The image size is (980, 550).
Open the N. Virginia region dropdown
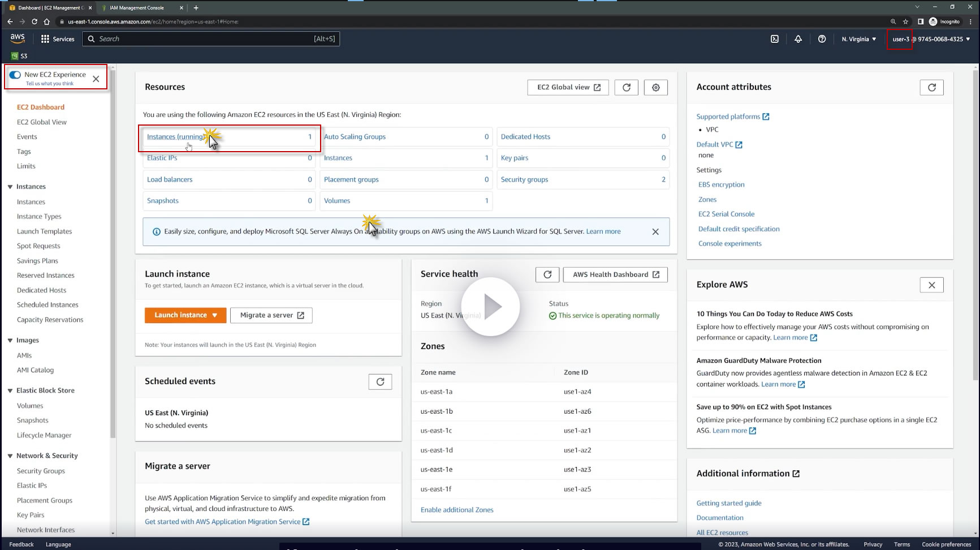point(858,39)
